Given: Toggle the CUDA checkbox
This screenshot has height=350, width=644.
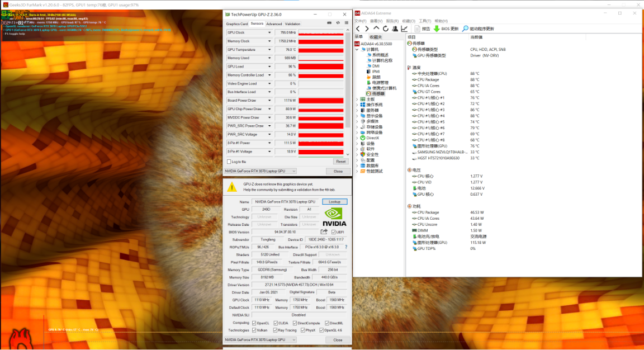Looking at the screenshot, I should tap(276, 323).
